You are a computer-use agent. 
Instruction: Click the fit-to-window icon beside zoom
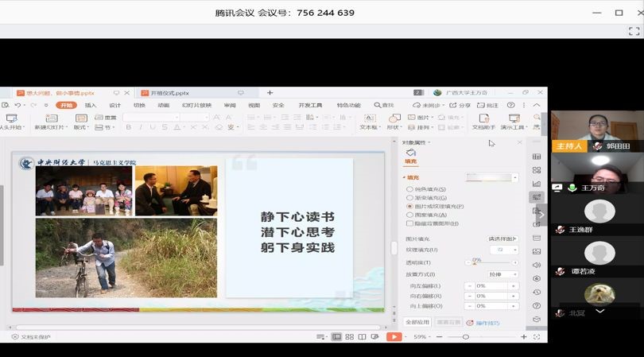click(x=536, y=337)
